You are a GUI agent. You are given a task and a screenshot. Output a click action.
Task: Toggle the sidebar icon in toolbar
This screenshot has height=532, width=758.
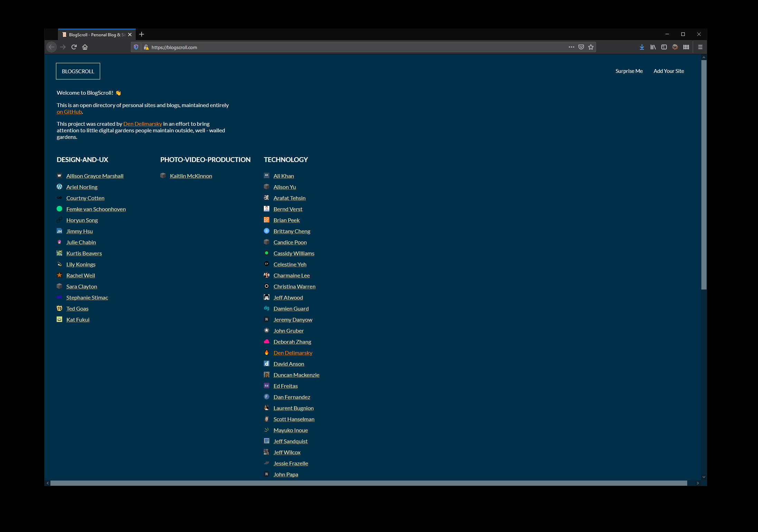664,47
